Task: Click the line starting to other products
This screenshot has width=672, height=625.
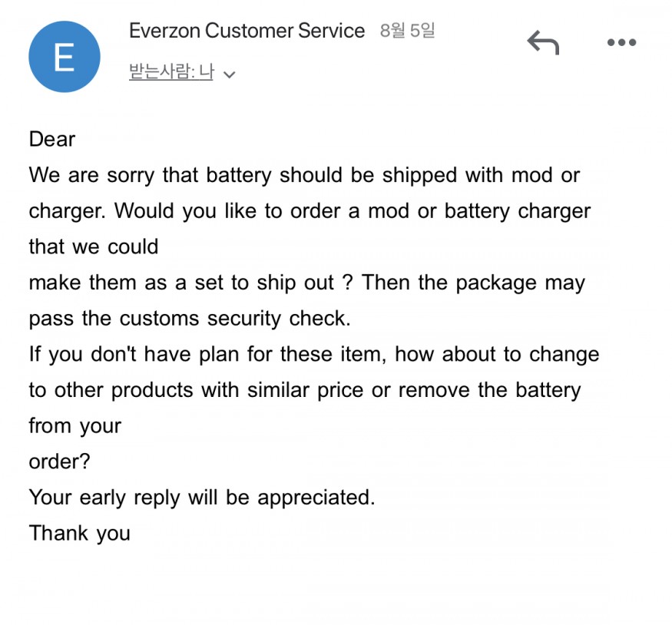Action: click(304, 390)
